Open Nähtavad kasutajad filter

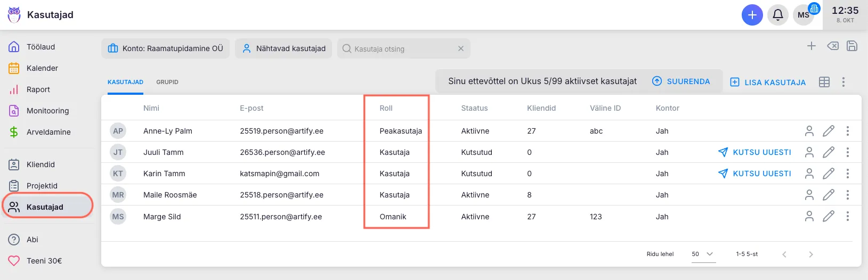[283, 48]
